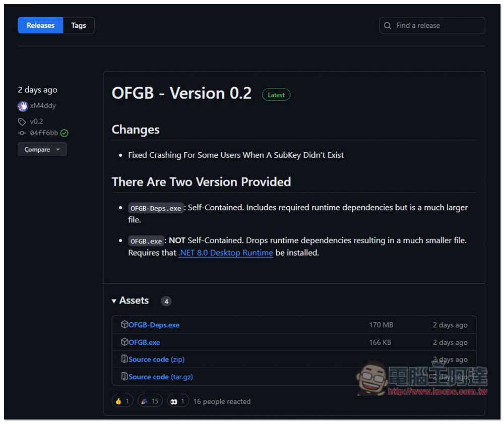The height and width of the screenshot is (424, 504).
Task: Click the 2 days ago release date in sidebar
Action: click(x=38, y=90)
